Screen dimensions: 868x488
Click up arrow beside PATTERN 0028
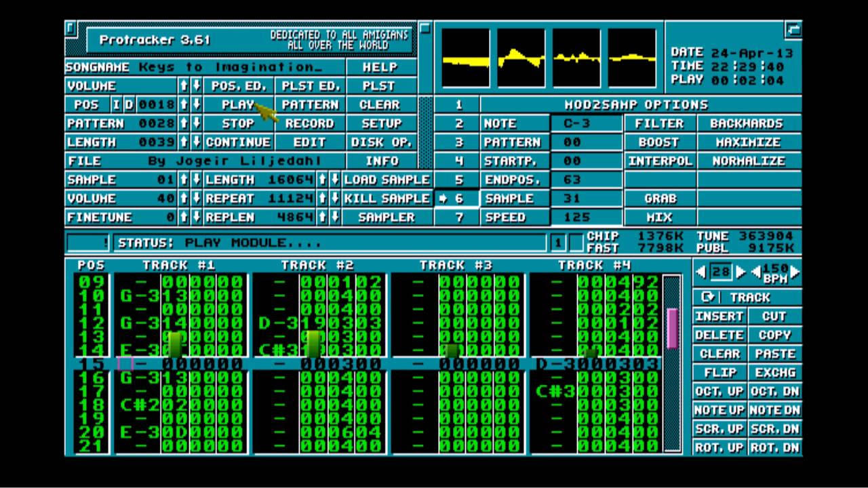183,124
